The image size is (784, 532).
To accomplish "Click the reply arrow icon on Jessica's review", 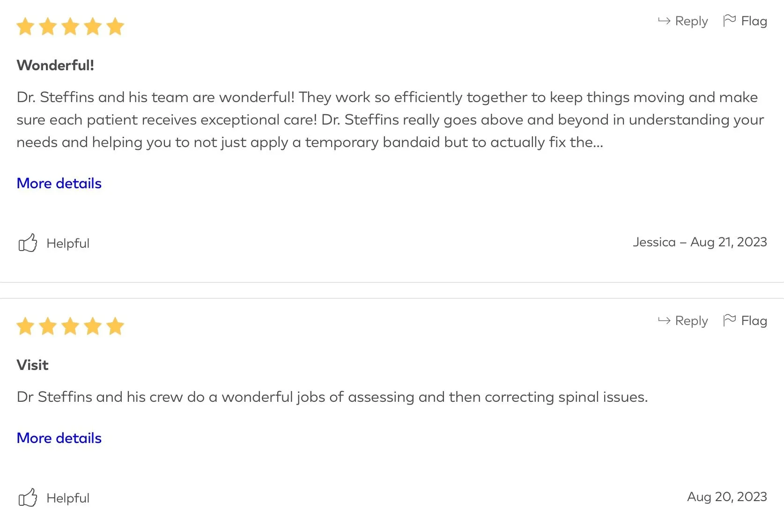I will click(664, 21).
